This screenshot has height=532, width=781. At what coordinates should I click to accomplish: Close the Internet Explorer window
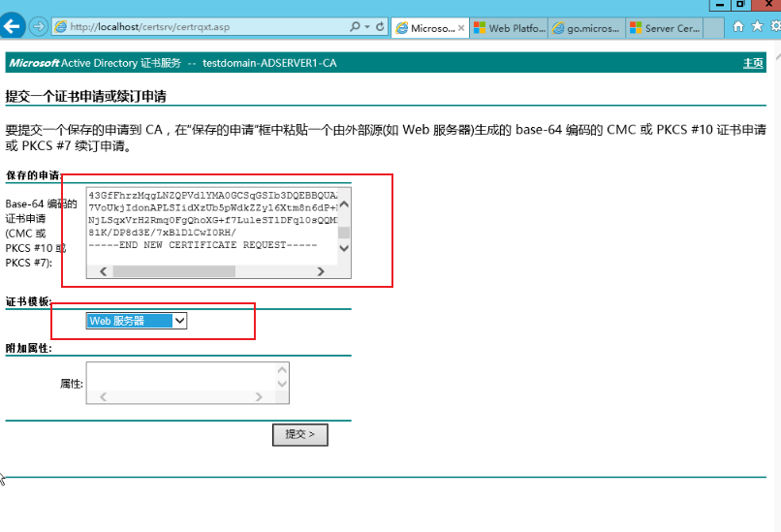766,5
